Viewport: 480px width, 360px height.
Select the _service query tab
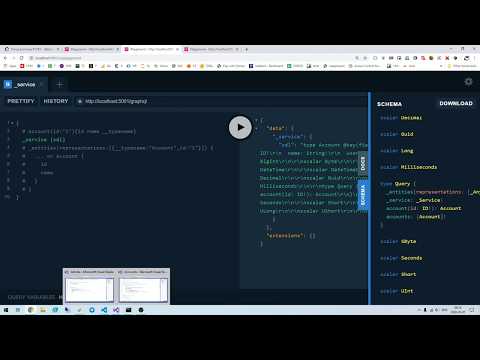[23, 84]
